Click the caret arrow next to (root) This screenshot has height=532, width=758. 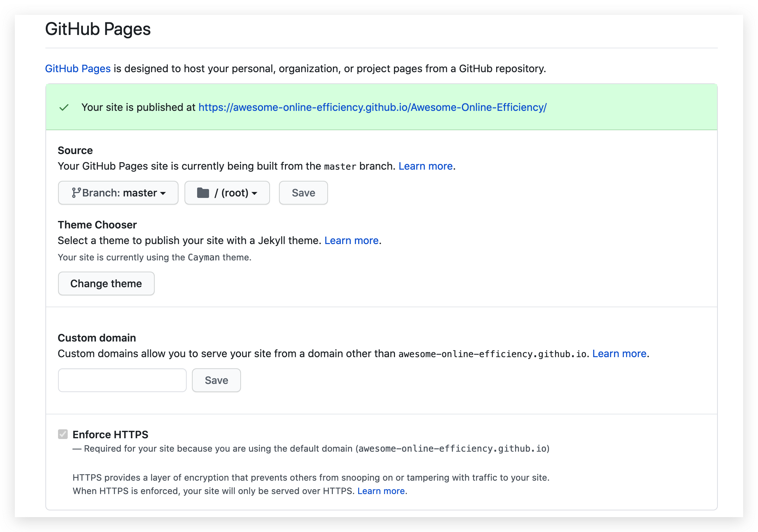[x=254, y=193]
